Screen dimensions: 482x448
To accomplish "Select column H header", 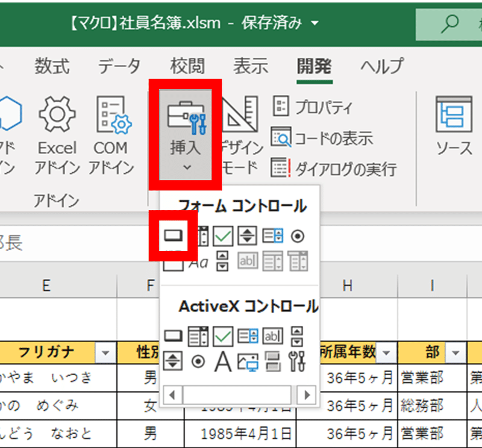I will pos(348,286).
